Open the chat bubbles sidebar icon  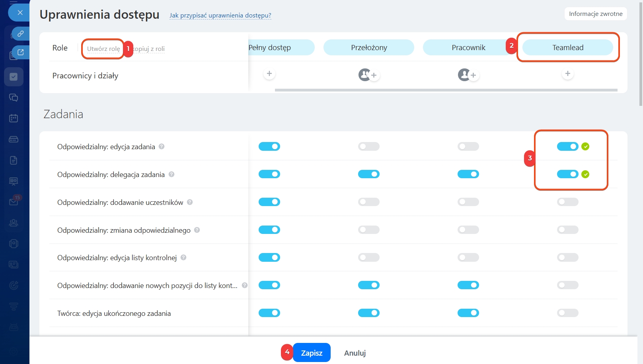click(14, 97)
